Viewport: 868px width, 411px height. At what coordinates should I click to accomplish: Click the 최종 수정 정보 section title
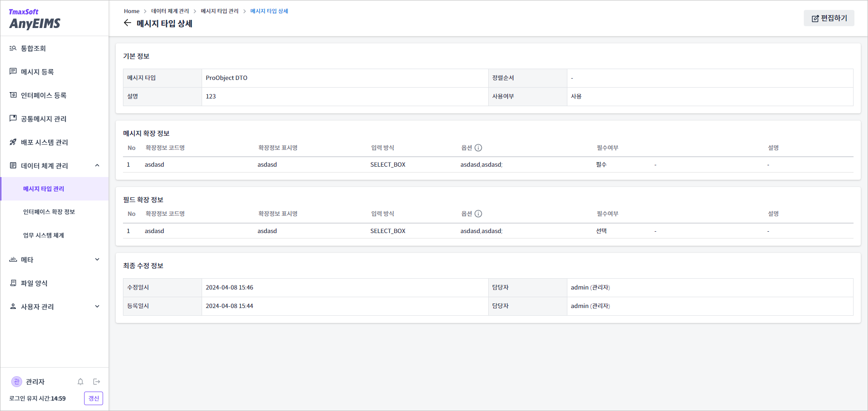[143, 266]
